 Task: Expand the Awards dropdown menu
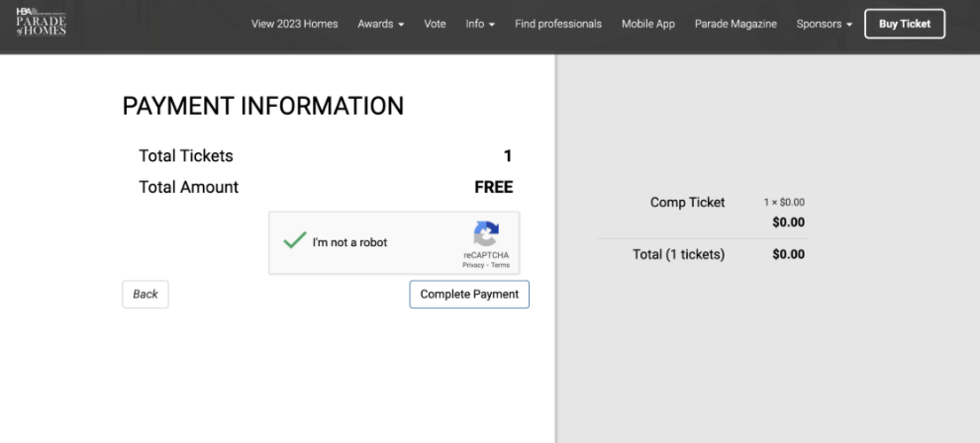pos(380,24)
